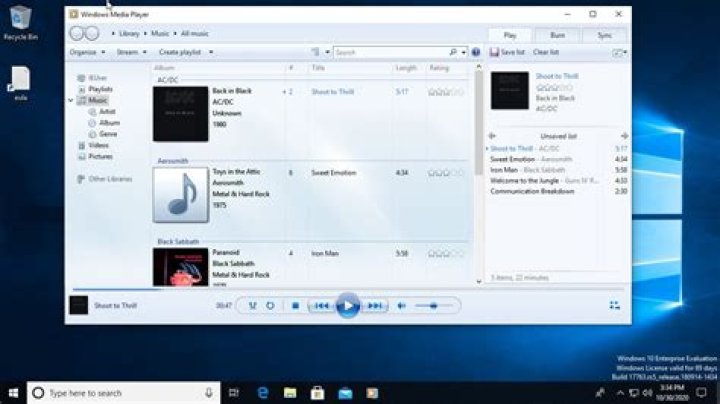The height and width of the screenshot is (404, 720).
Task: Open the Mail app from the taskbar
Action: coord(345,393)
